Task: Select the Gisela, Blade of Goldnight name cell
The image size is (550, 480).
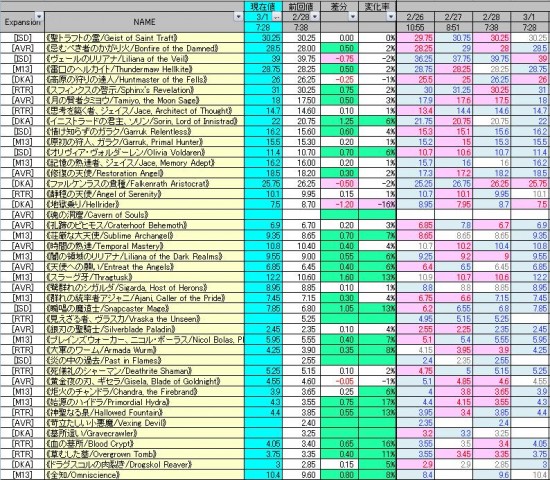Action: [x=144, y=381]
